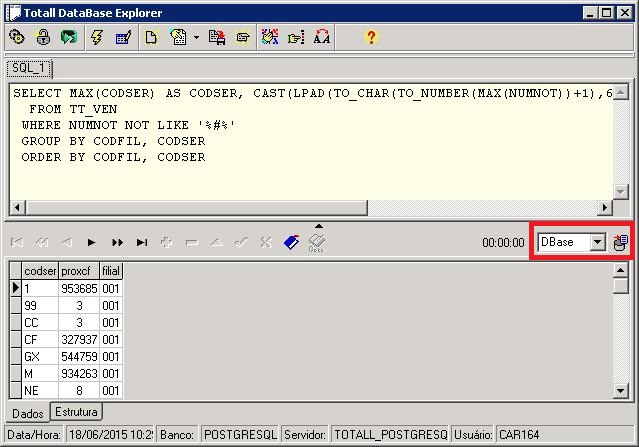Select the GX row codser cell
This screenshot has height=447, width=639.
coord(40,357)
